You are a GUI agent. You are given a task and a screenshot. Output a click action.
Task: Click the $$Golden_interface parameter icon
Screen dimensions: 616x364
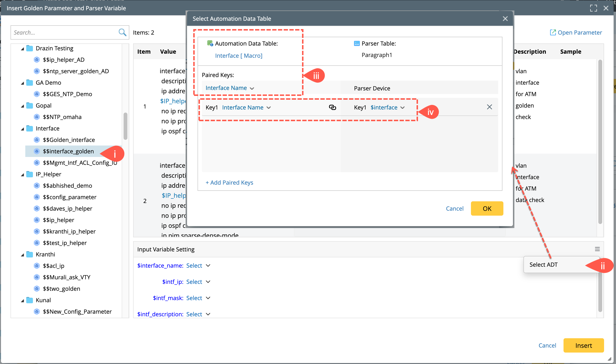point(37,140)
